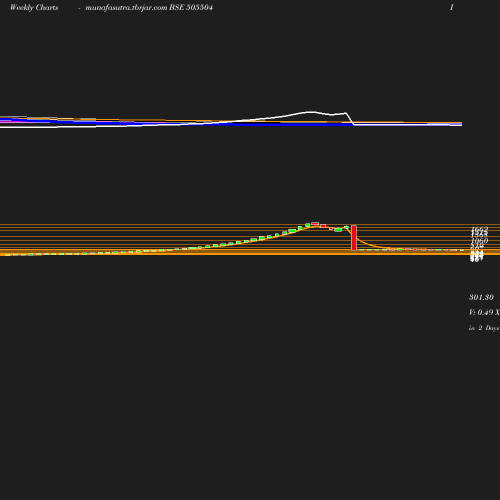
Task: Click the red candle at the chart peak
Action: click(x=315, y=224)
